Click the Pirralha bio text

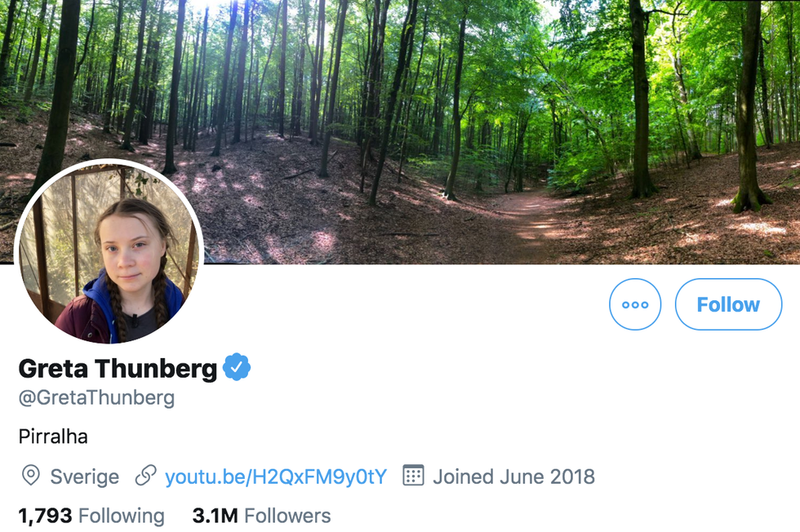[x=53, y=437]
